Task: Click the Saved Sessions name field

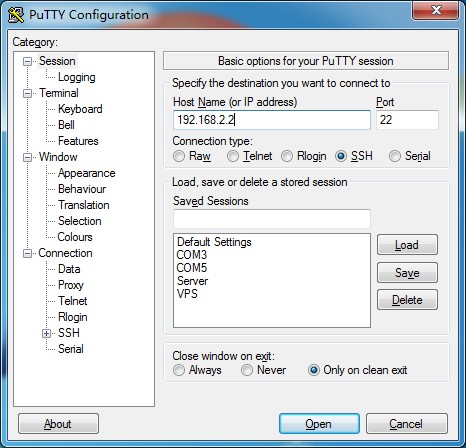Action: (x=272, y=219)
